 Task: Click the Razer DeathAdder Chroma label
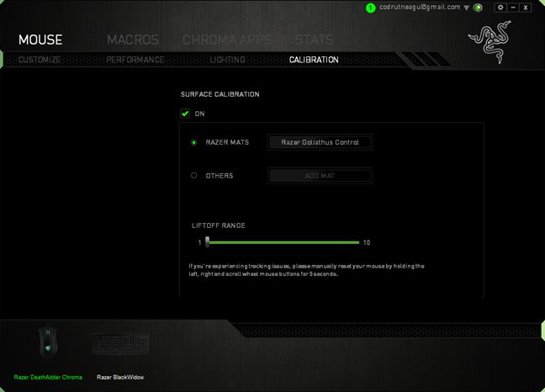pos(48,377)
